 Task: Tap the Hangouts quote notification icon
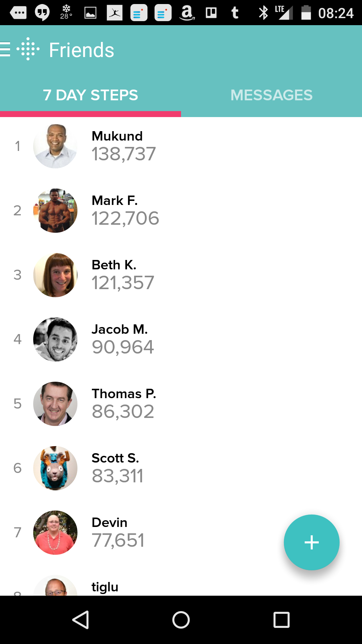click(x=42, y=13)
